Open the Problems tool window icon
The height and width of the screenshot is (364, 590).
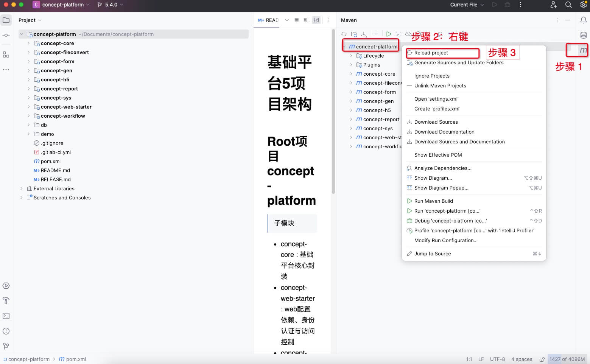pos(6,331)
